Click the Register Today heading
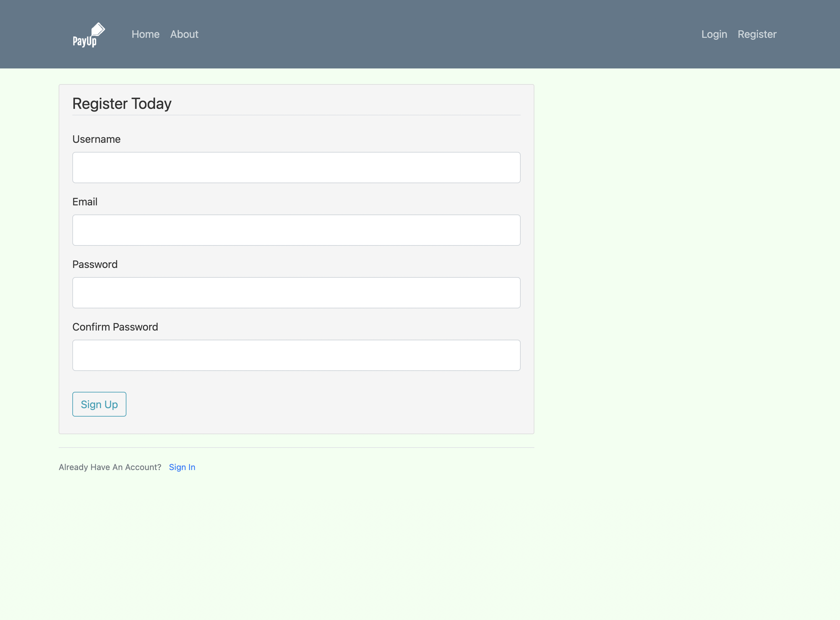 coord(122,103)
